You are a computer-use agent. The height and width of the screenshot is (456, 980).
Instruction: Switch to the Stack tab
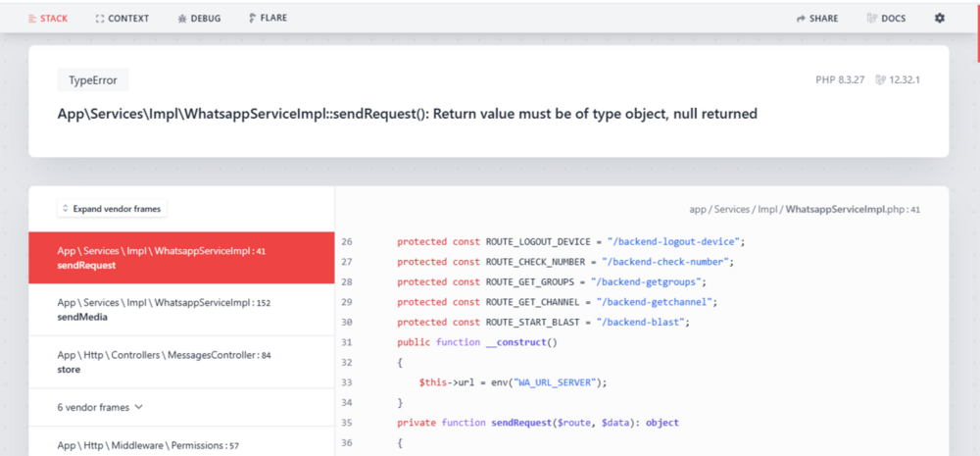click(48, 18)
